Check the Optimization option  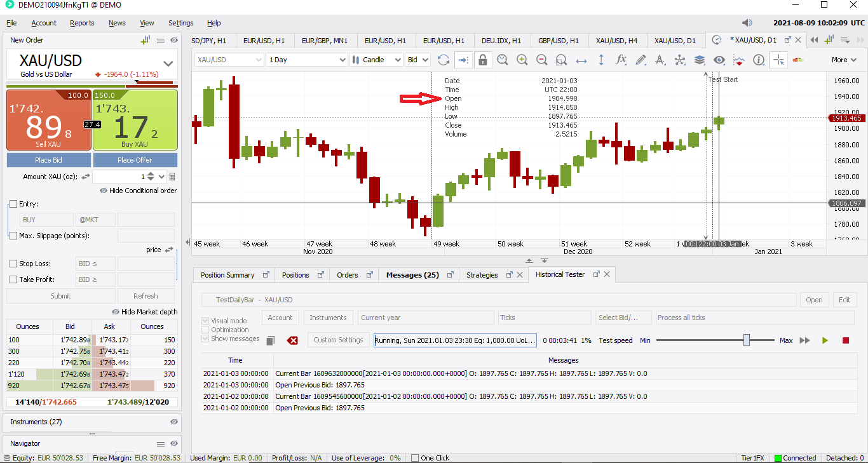pyautogui.click(x=205, y=330)
